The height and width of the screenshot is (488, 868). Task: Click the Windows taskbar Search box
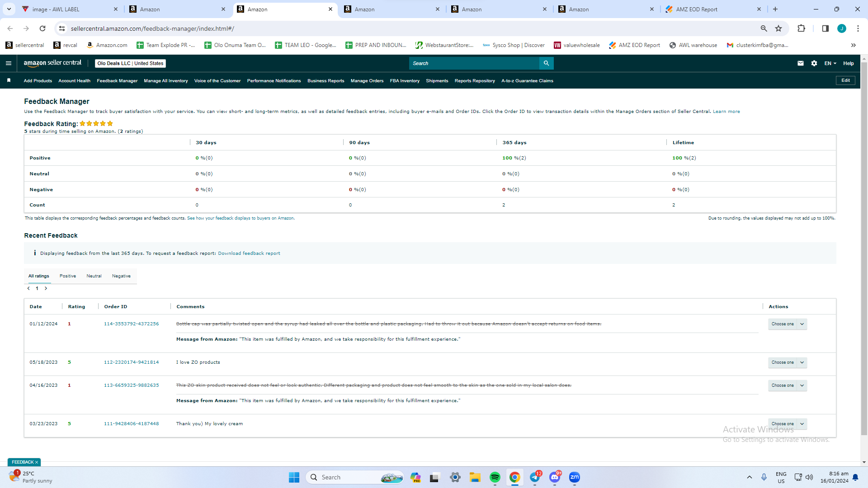tap(355, 477)
